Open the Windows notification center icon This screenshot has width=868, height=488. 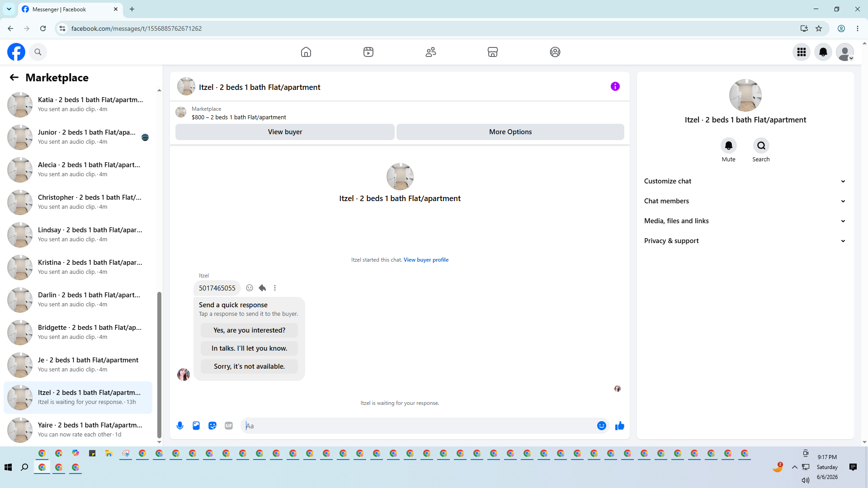click(x=853, y=467)
